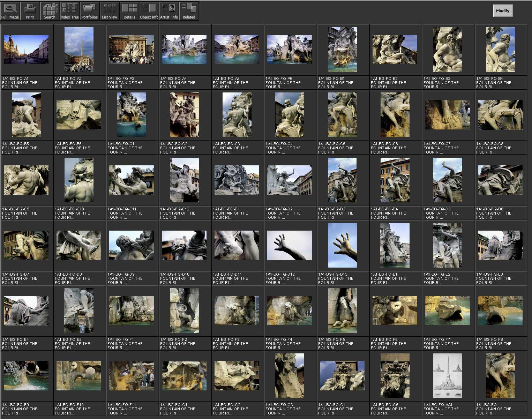Click caption text '1A1-BG-FQ-F4'

279,339
